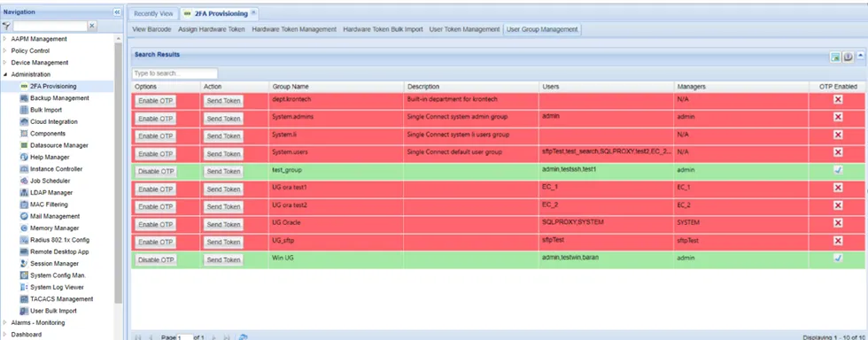This screenshot has width=868, height=340.
Task: Click the MAC Filtering icon
Action: click(x=24, y=205)
